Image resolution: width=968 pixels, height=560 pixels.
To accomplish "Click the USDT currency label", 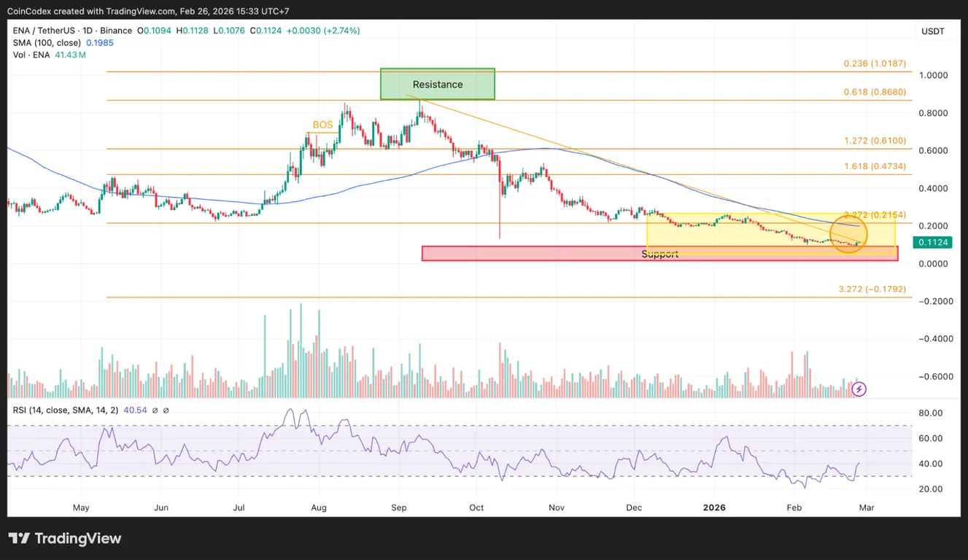I will (x=932, y=31).
